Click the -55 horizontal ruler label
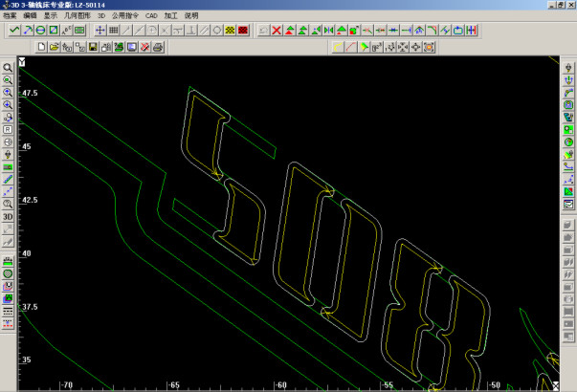577x392 pixels. (388, 385)
